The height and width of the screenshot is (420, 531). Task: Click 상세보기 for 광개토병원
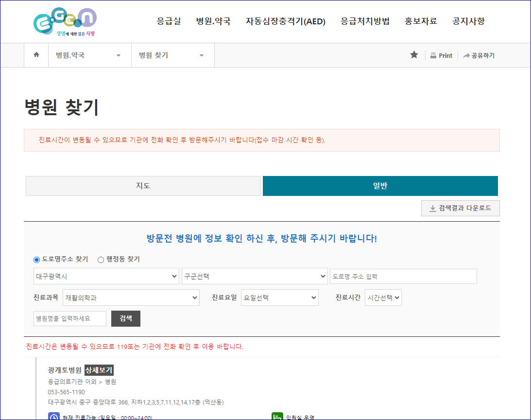(x=99, y=370)
